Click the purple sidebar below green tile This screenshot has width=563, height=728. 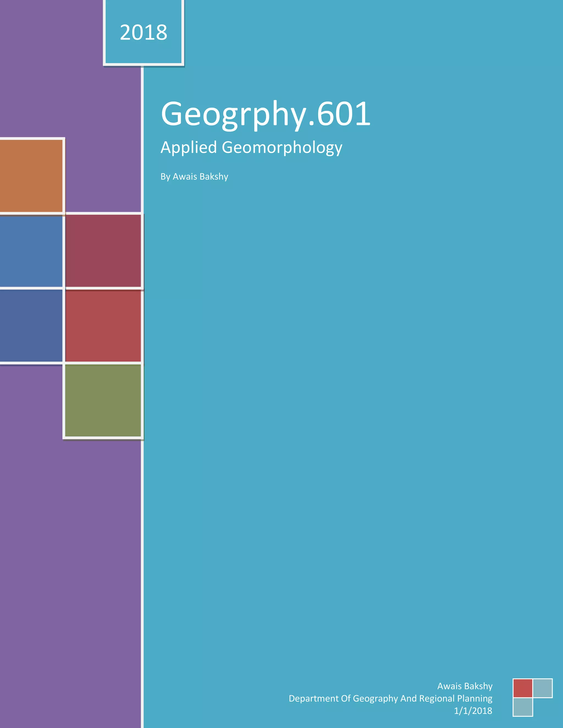70,567
